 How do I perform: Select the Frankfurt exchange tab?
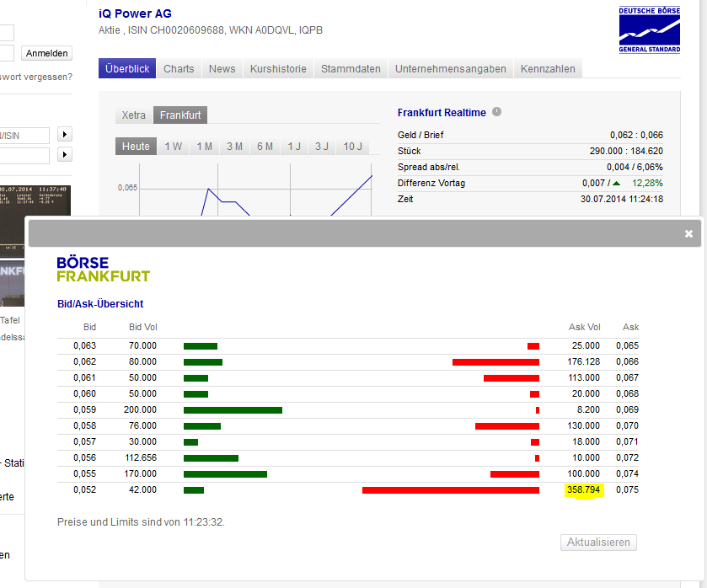tap(180, 115)
